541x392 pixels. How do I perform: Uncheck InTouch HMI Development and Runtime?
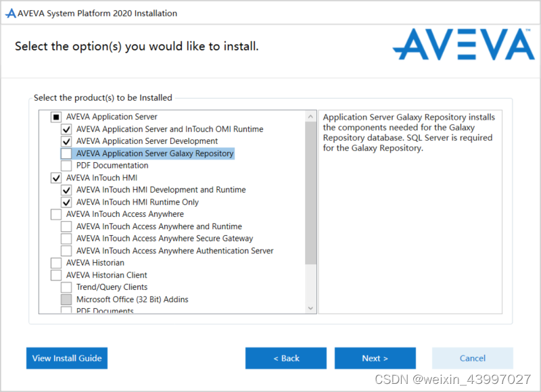66,190
